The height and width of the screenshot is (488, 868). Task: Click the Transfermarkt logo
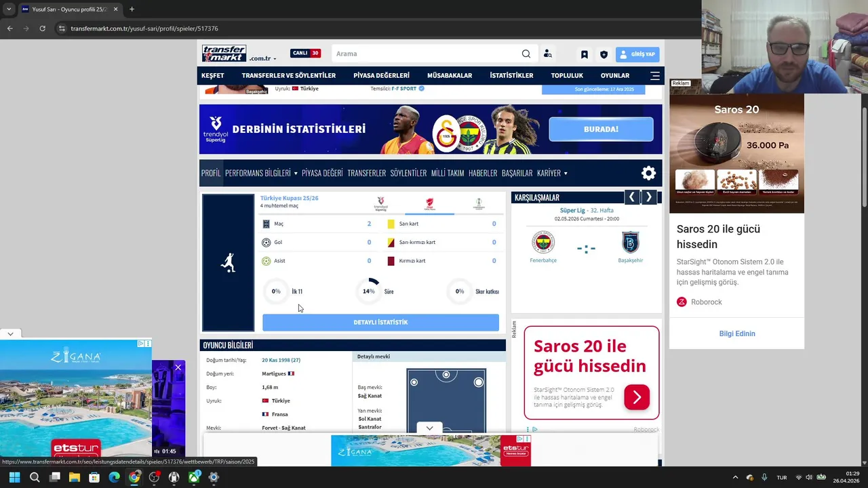[x=224, y=54]
